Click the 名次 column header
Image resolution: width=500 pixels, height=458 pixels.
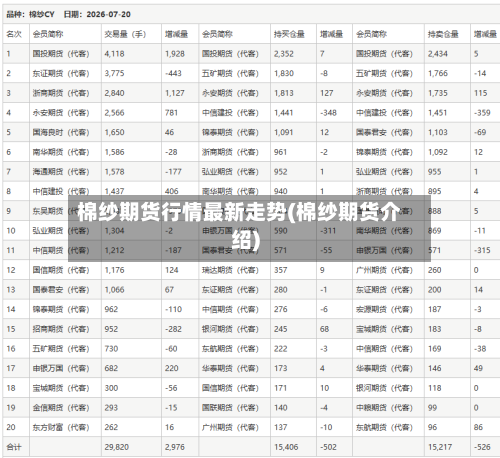point(14,34)
